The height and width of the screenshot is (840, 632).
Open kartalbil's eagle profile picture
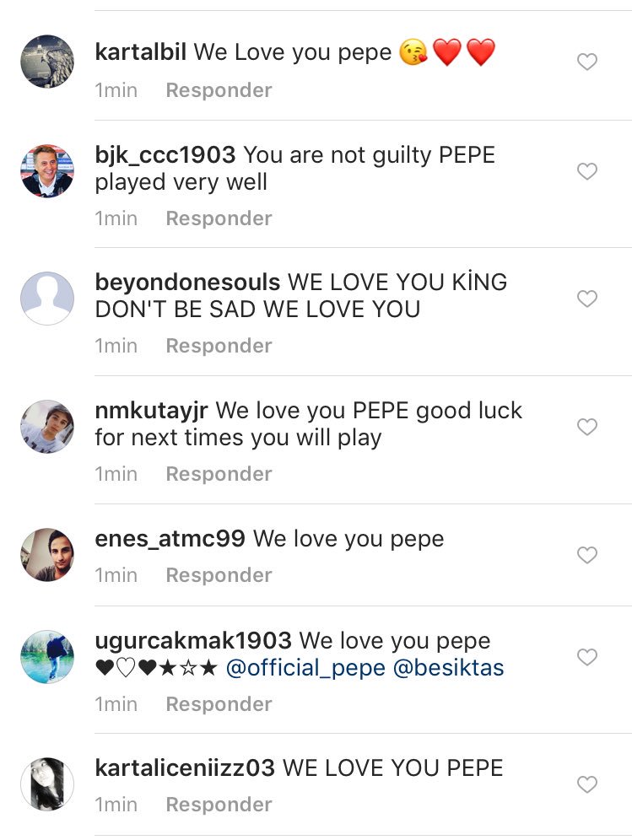[47, 62]
